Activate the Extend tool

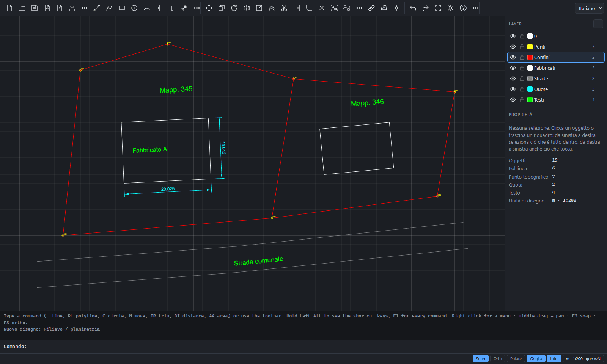point(297,8)
